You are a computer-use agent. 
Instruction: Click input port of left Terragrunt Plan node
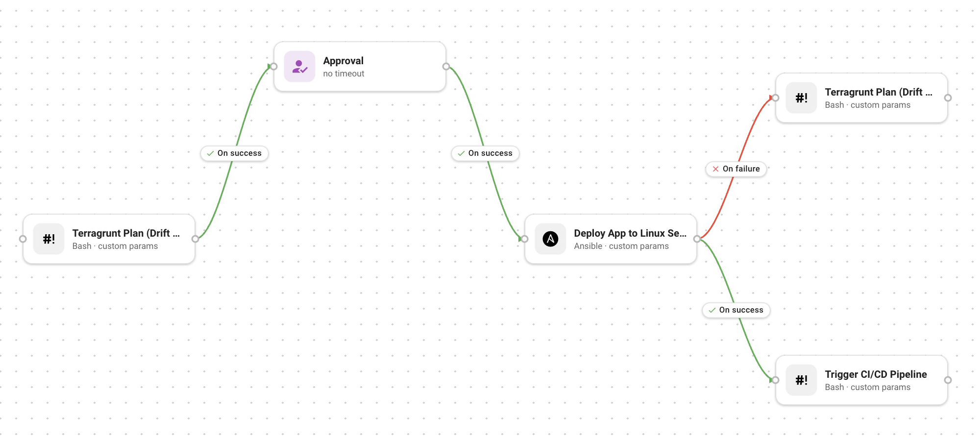[x=23, y=239]
